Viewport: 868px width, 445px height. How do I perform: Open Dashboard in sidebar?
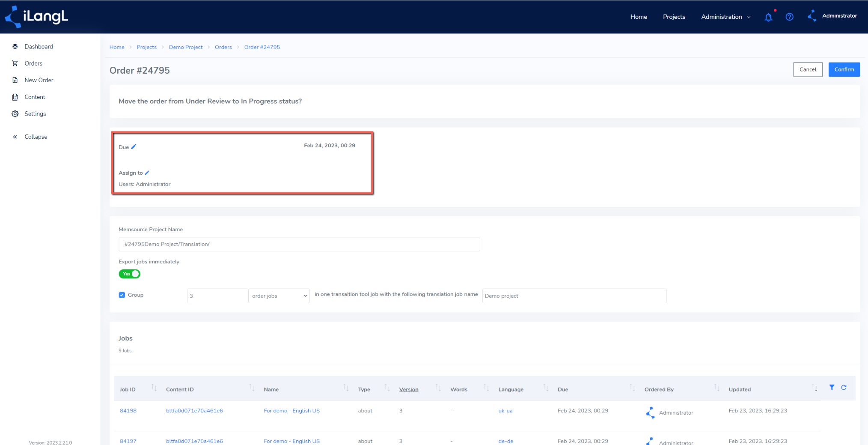tap(39, 46)
